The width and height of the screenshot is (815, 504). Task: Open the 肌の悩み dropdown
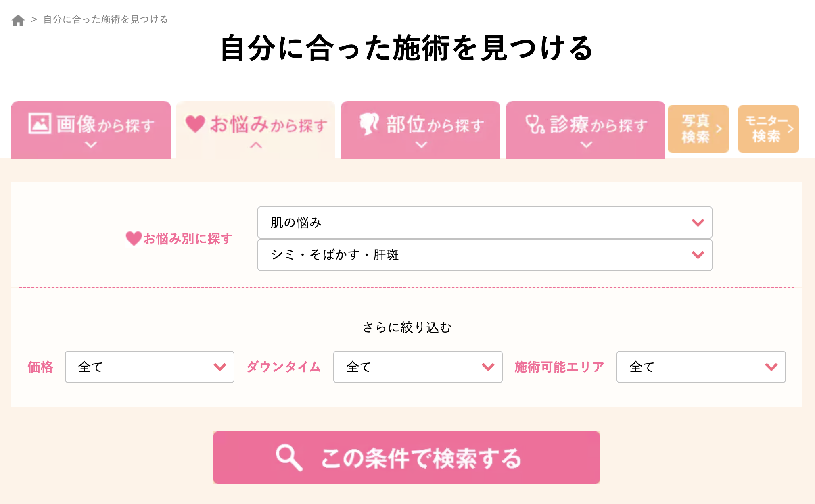tap(485, 223)
